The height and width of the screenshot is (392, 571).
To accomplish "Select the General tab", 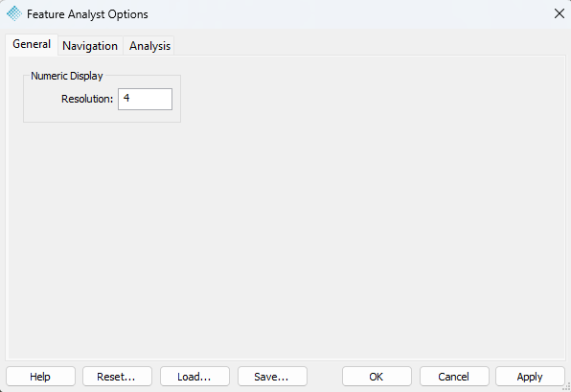I will [x=32, y=44].
